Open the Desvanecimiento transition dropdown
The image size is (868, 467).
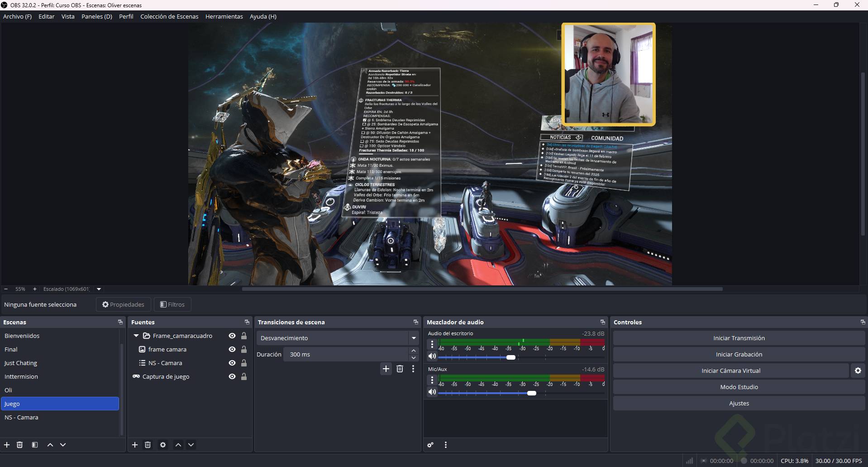tap(414, 338)
